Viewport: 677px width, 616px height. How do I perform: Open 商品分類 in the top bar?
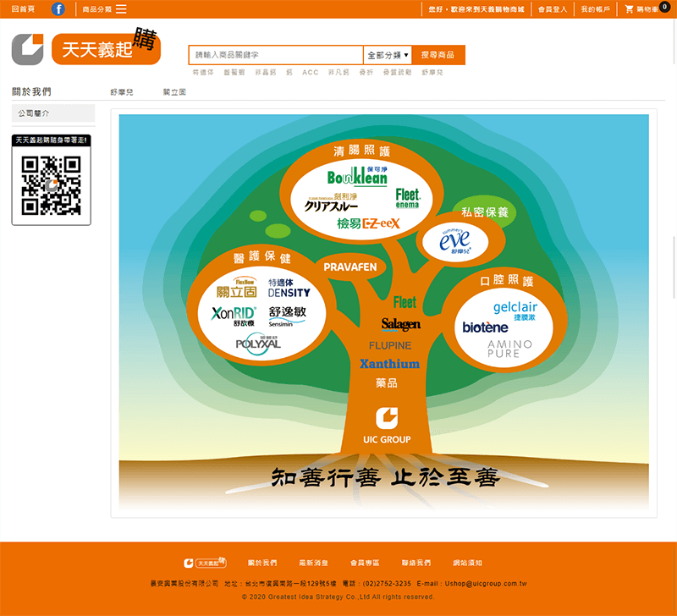coord(97,9)
